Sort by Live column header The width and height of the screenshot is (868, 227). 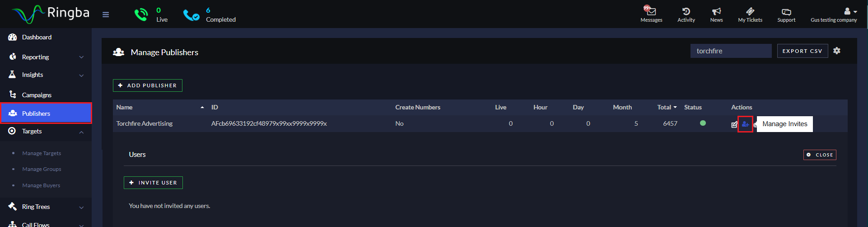500,107
